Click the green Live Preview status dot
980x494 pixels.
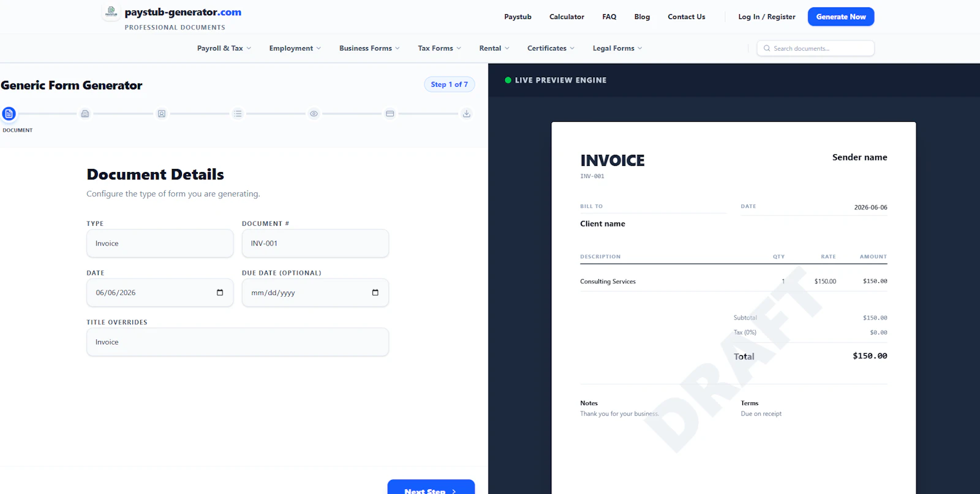(x=508, y=80)
